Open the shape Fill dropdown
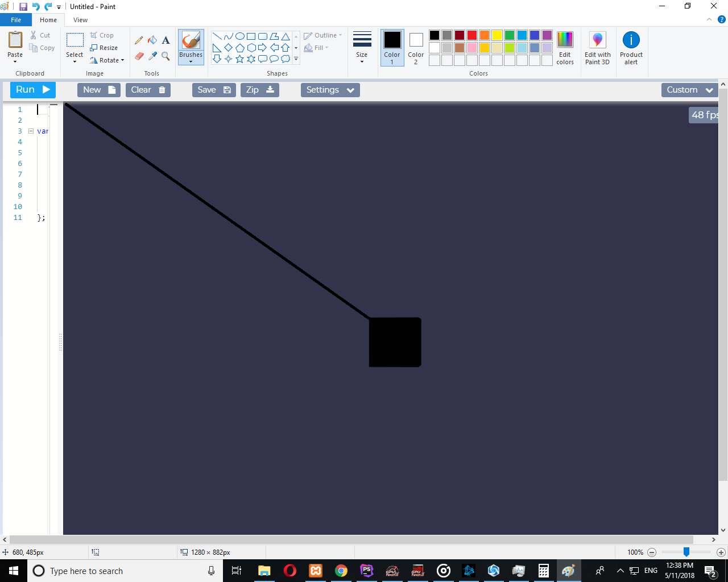 point(317,48)
